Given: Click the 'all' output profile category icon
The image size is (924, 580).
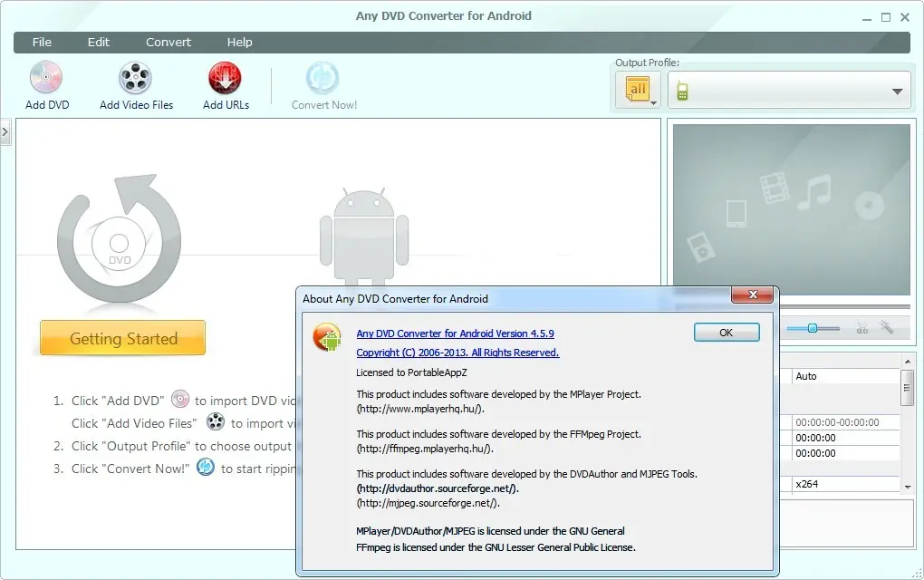Looking at the screenshot, I should pos(638,90).
